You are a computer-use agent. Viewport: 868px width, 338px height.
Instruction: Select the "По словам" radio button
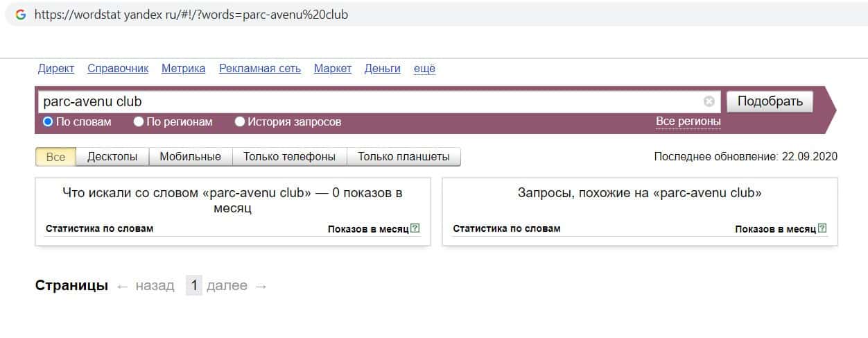(48, 121)
